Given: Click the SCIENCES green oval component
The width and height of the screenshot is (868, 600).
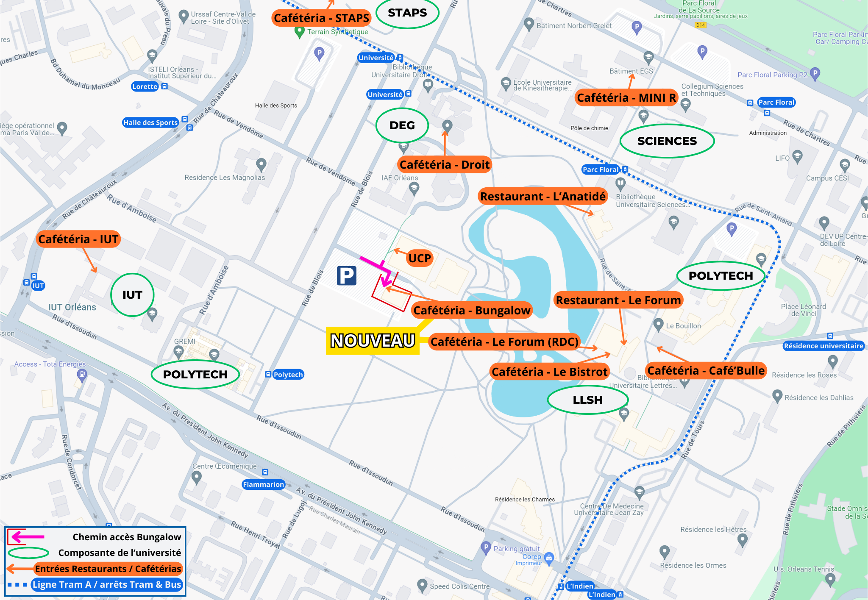Looking at the screenshot, I should click(667, 141).
